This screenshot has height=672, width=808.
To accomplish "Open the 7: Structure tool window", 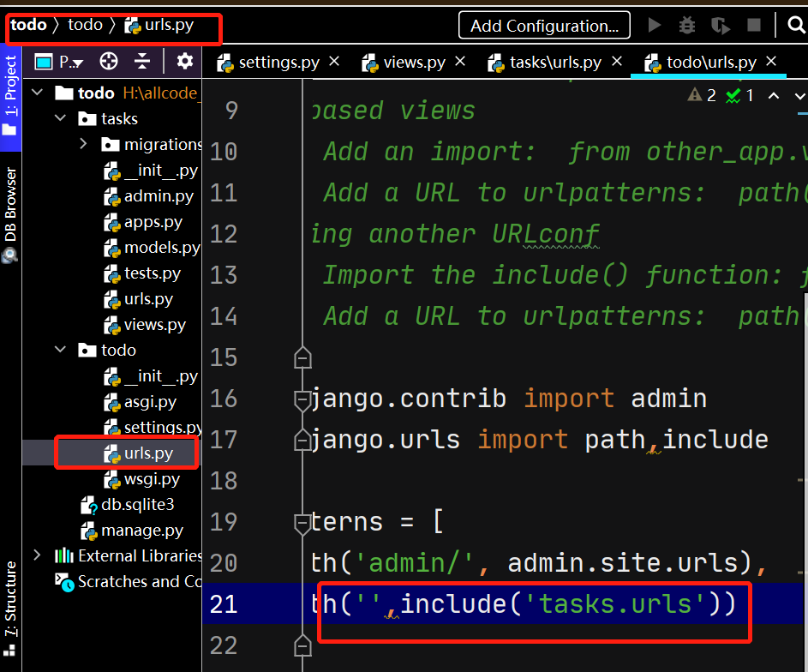I will (10, 608).
